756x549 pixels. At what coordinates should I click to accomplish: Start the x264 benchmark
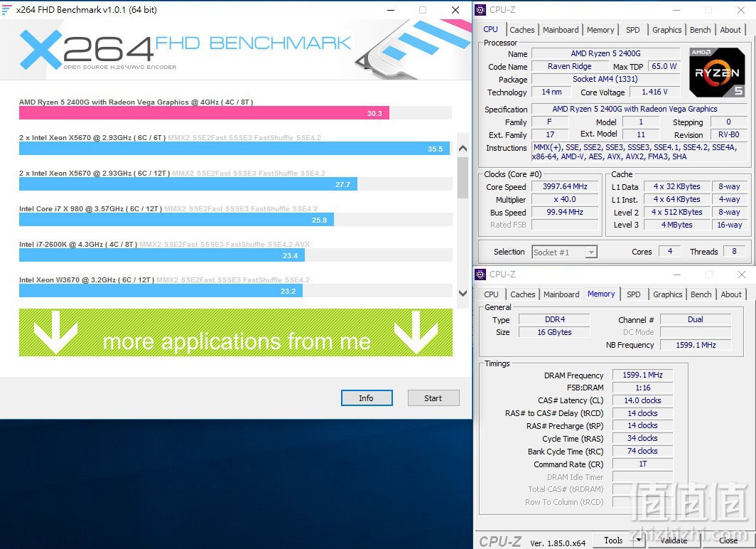tap(433, 398)
